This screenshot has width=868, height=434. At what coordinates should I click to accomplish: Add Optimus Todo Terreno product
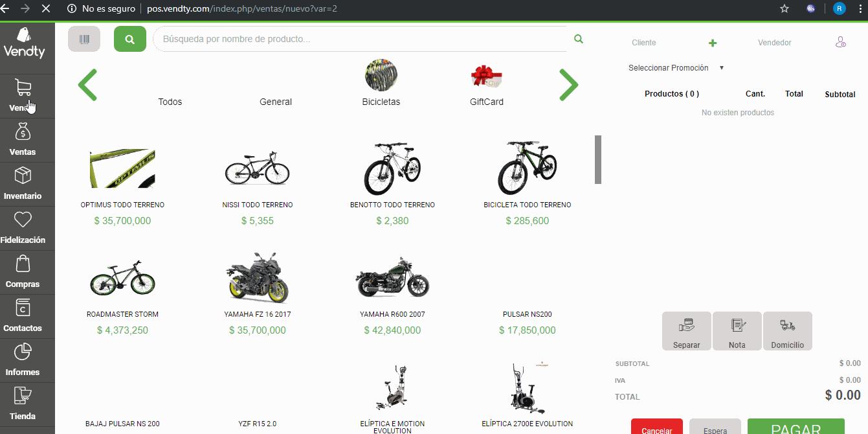point(122,185)
